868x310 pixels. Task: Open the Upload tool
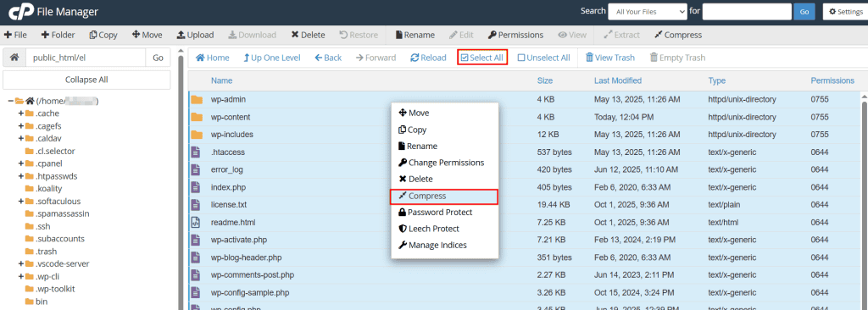(x=196, y=35)
